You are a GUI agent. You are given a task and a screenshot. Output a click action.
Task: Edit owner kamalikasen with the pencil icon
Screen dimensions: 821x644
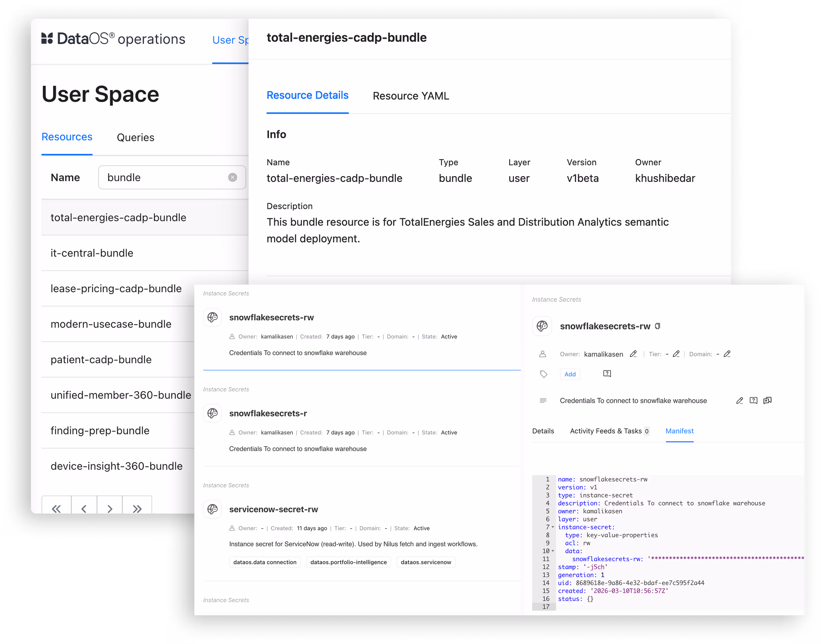(x=633, y=354)
